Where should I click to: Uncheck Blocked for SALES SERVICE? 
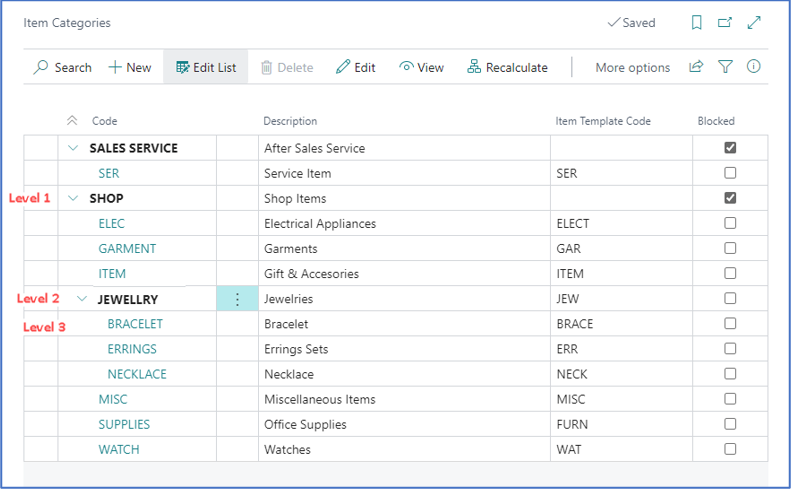point(730,147)
